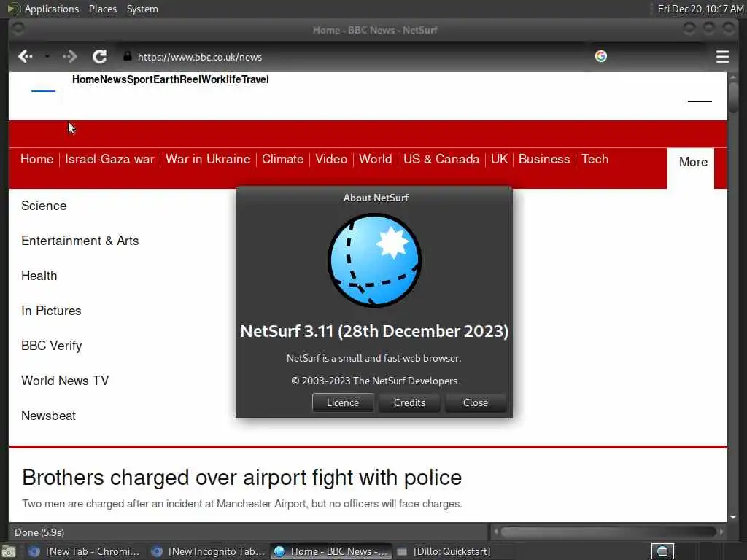Click the Applications menu logo icon

tap(13, 9)
